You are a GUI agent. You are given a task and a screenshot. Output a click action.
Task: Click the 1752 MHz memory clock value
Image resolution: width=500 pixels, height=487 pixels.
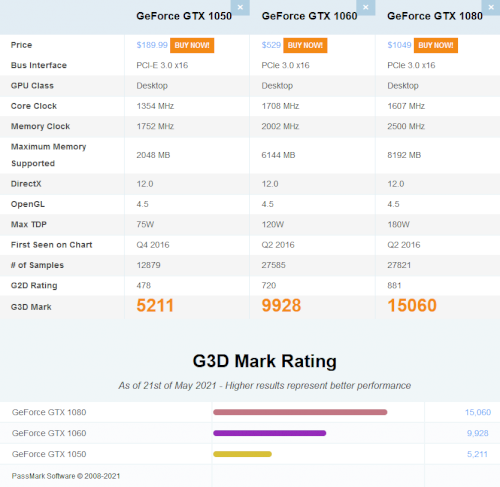155,126
